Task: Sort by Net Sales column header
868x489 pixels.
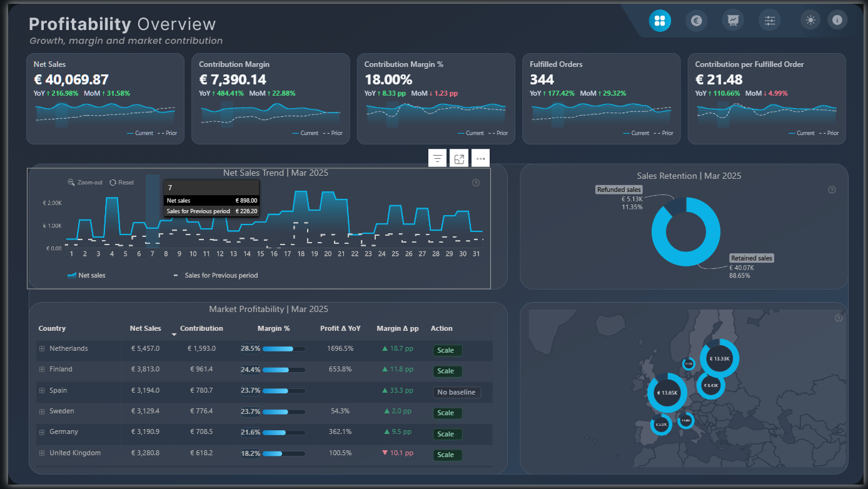Action: pyautogui.click(x=145, y=328)
